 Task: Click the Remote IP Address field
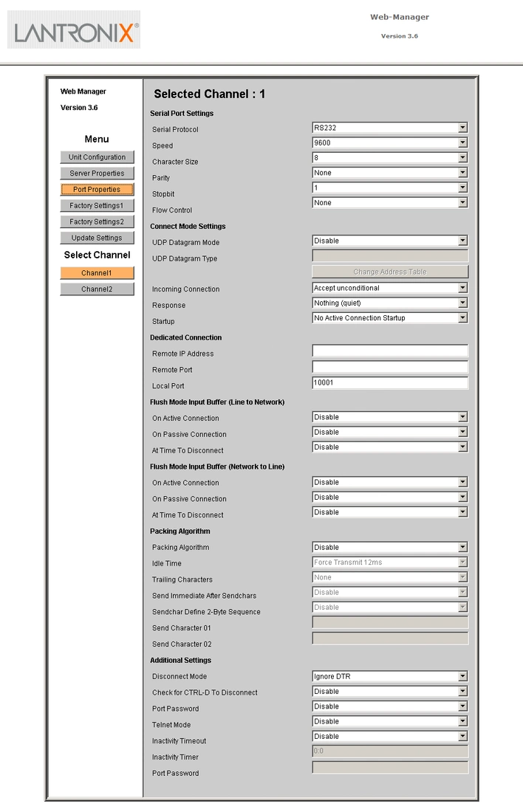coord(390,351)
